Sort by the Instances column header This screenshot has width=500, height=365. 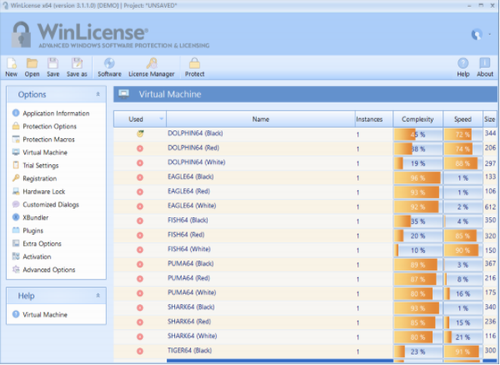(x=374, y=119)
